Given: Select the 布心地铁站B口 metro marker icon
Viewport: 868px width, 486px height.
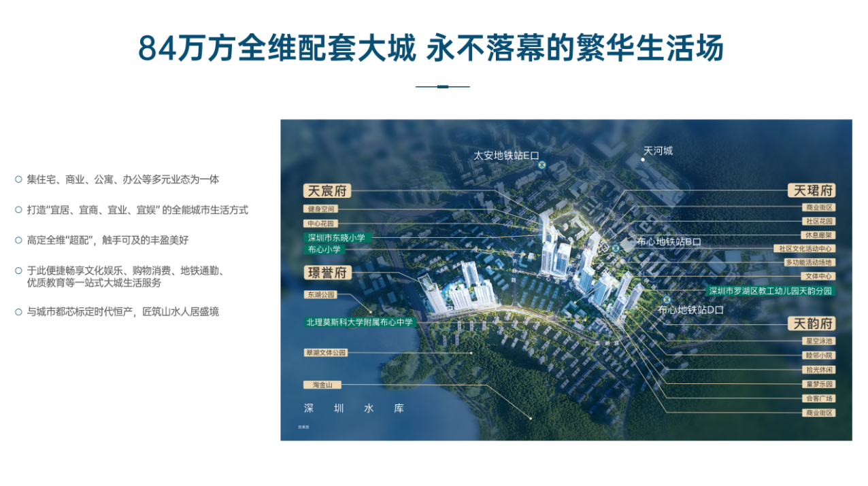Looking at the screenshot, I should tap(615, 247).
